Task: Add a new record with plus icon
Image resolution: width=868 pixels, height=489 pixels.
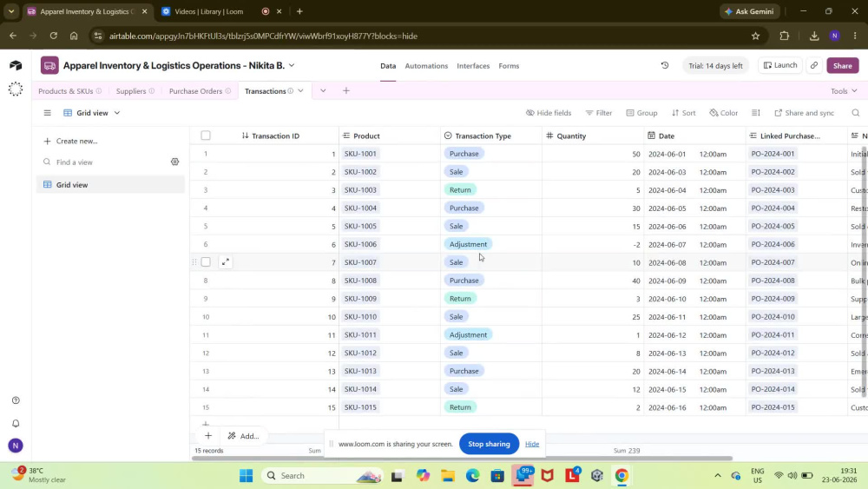Action: click(208, 436)
